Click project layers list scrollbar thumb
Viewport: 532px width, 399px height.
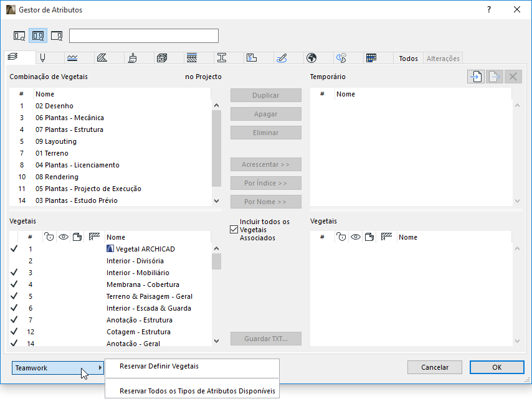coord(216,261)
